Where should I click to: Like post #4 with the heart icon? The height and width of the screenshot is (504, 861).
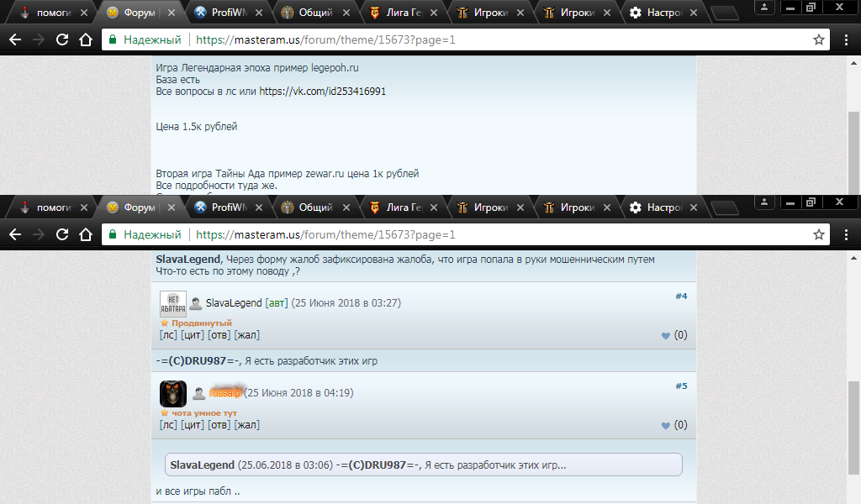click(x=666, y=336)
